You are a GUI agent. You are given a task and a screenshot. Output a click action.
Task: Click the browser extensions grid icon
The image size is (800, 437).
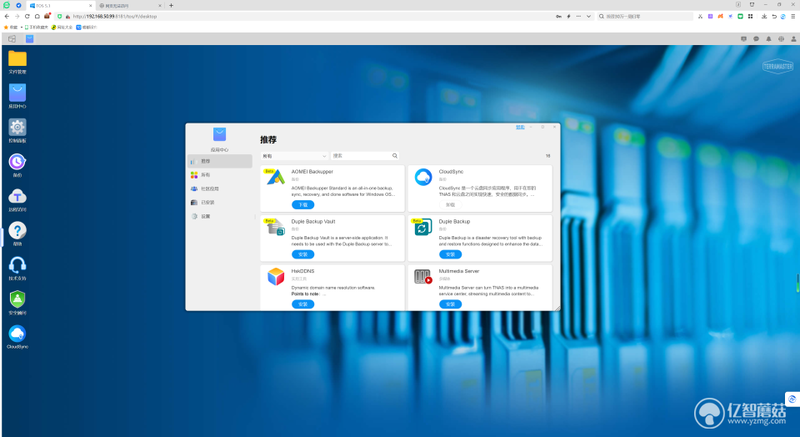tap(750, 16)
